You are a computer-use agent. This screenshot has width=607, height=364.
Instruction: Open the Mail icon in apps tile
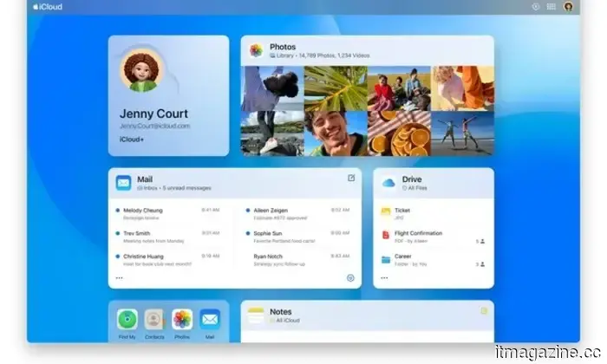tap(210, 320)
